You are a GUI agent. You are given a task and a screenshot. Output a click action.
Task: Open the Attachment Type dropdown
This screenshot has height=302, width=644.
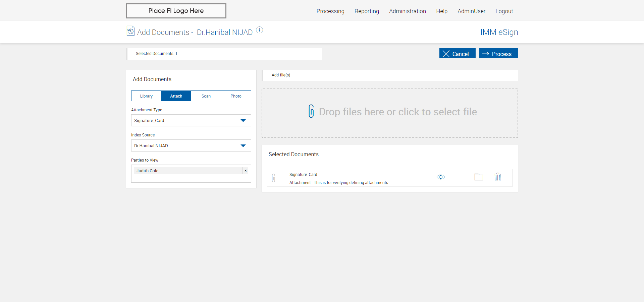click(191, 121)
